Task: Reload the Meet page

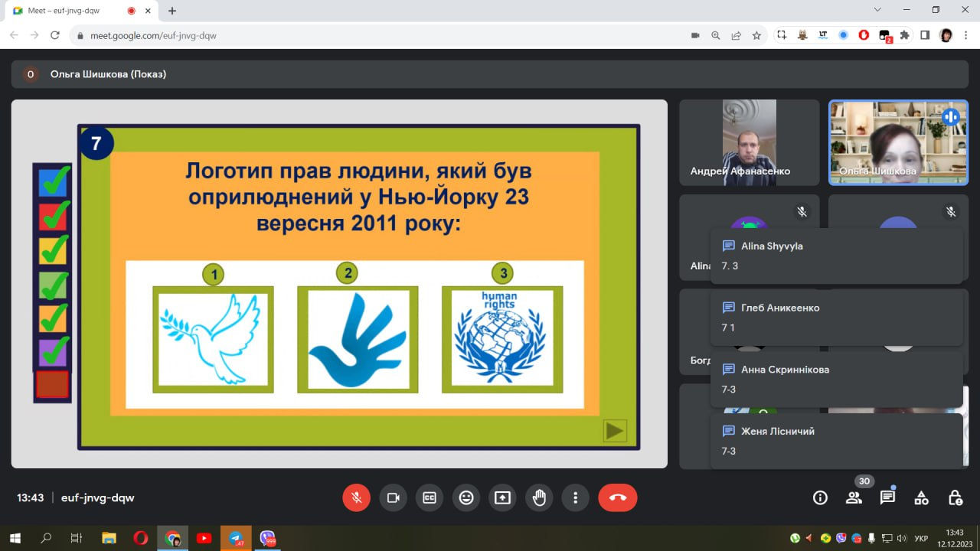Action: [55, 35]
